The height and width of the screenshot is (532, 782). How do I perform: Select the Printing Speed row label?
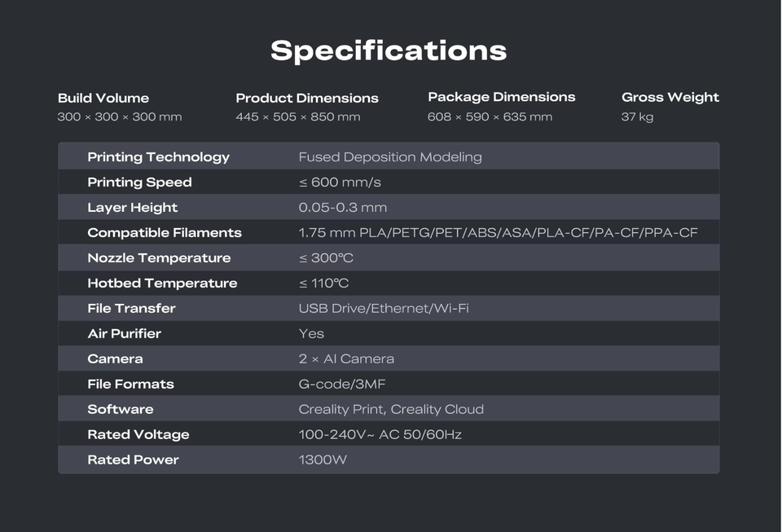coord(139,182)
